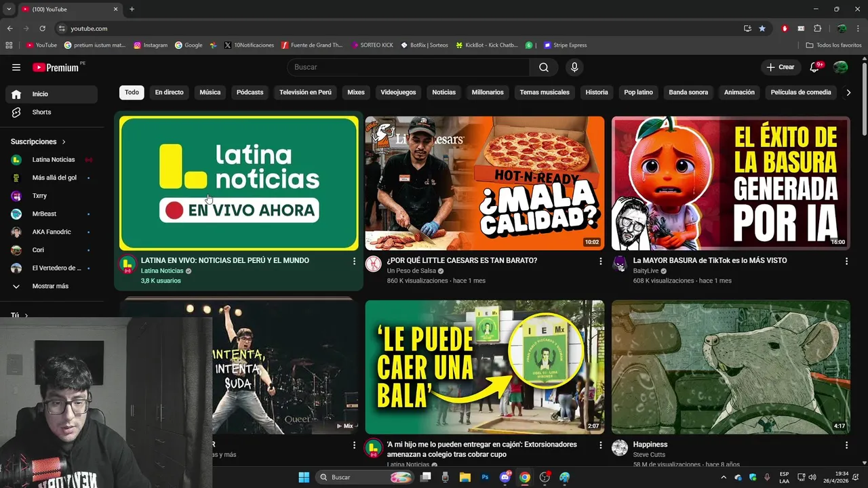This screenshot has height=488, width=868.
Task: Open Chrome tab search dropdown
Action: point(9,9)
